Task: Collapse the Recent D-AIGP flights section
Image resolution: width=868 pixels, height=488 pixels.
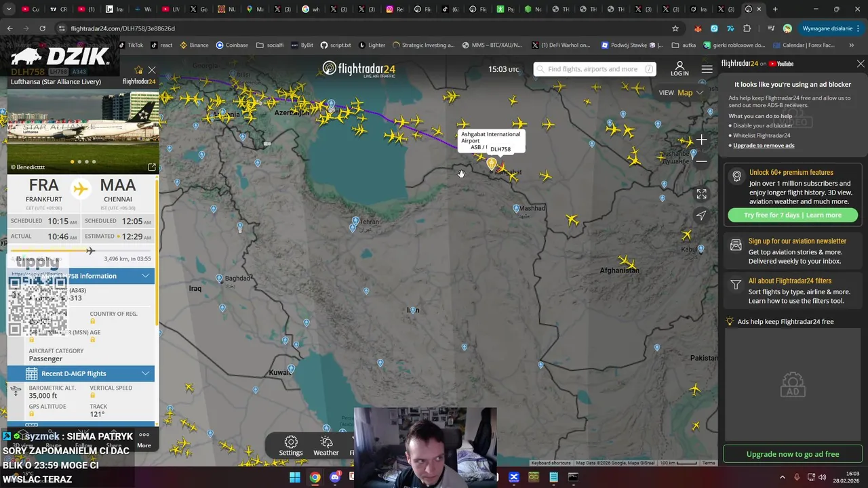Action: (145, 373)
